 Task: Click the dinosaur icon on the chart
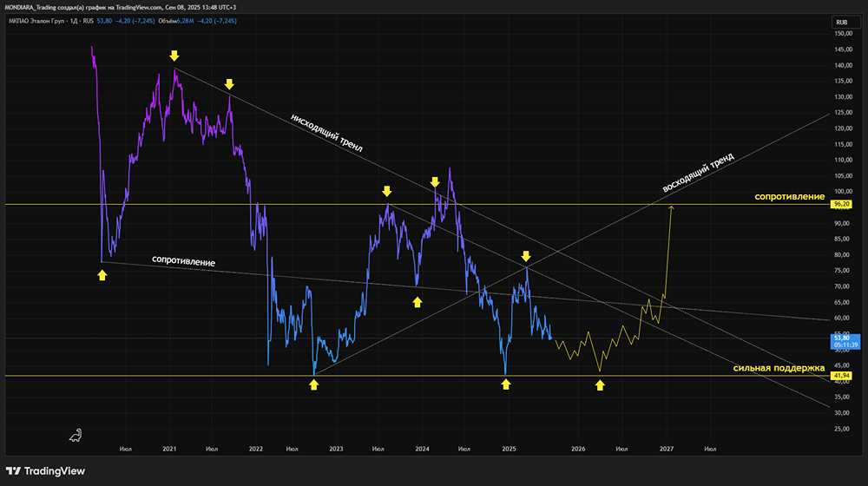(x=76, y=436)
